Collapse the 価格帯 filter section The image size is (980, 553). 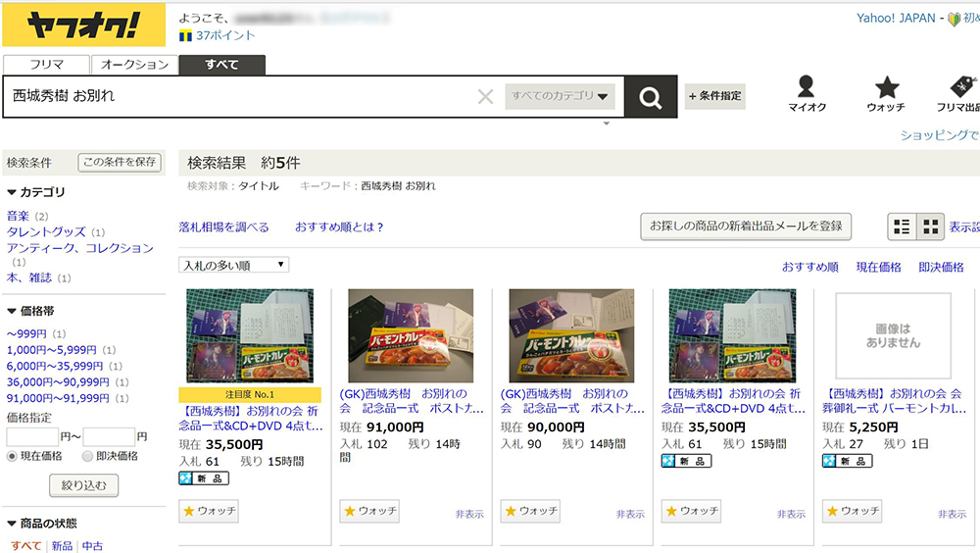12,311
